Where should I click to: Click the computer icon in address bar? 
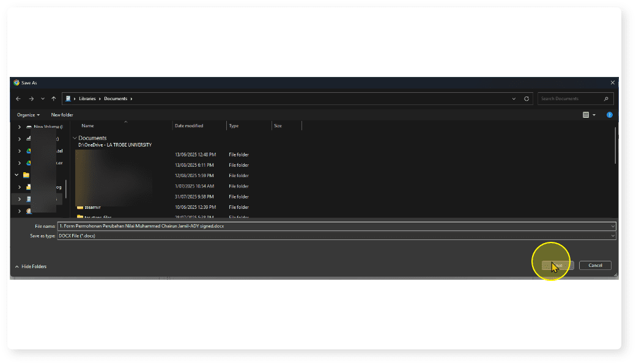(x=68, y=99)
